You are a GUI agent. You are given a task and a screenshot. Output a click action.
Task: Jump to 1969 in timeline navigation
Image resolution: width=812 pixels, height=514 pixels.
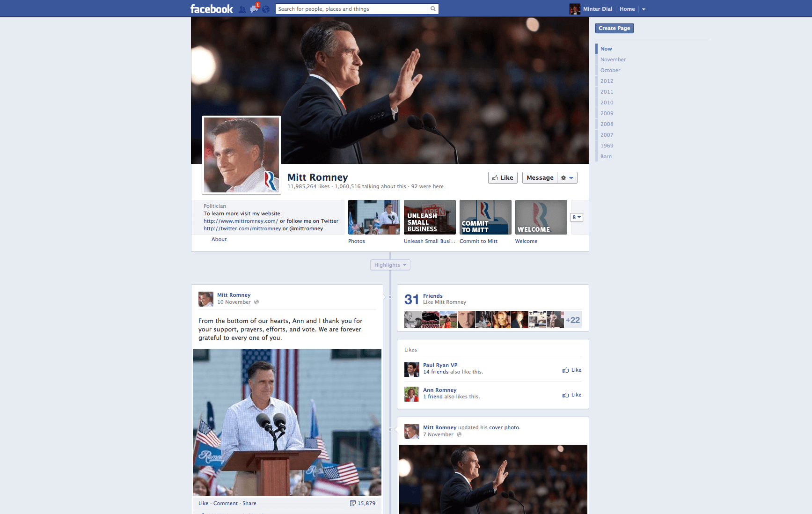pos(607,146)
